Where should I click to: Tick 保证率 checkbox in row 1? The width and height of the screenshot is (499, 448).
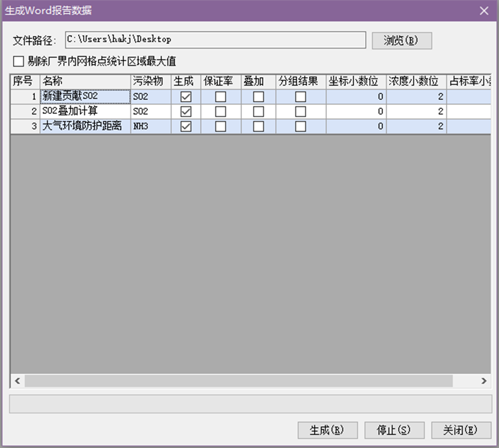point(221,97)
